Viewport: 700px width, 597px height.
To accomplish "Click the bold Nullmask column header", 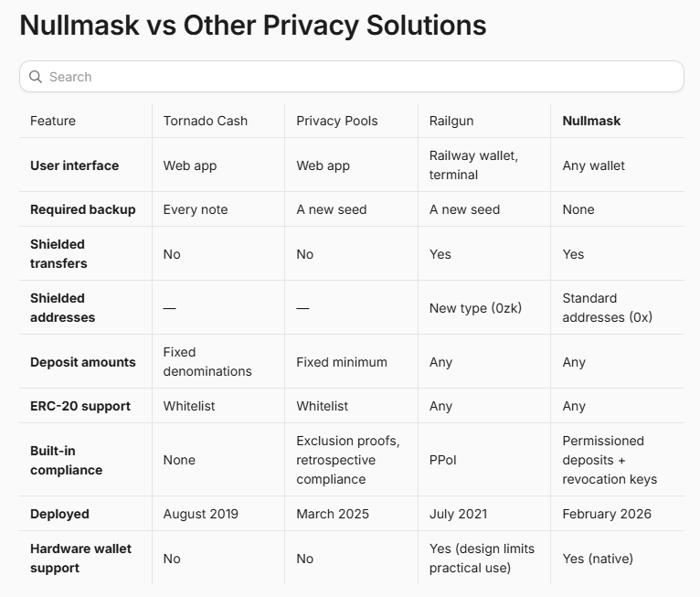I will pos(591,121).
